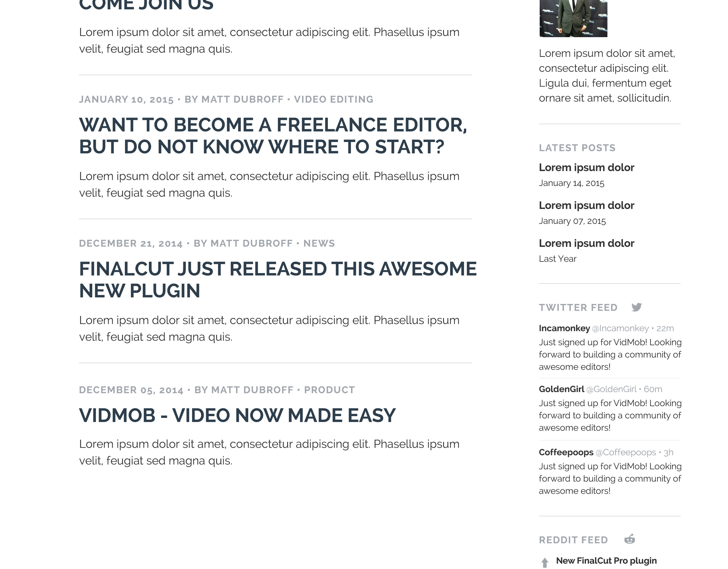Click Incamonkey's tweet text

610,354
